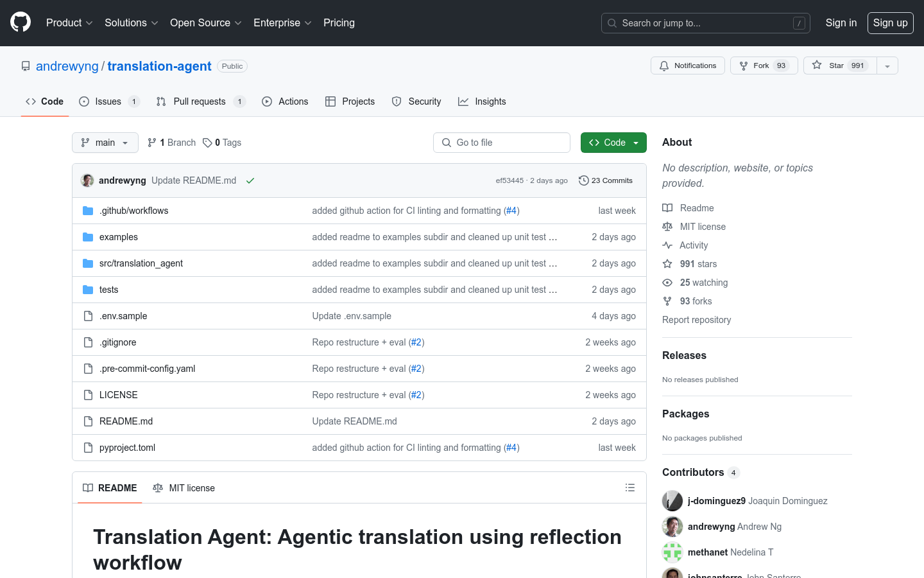
Task: Open the 23 Commits history
Action: [x=605, y=180]
